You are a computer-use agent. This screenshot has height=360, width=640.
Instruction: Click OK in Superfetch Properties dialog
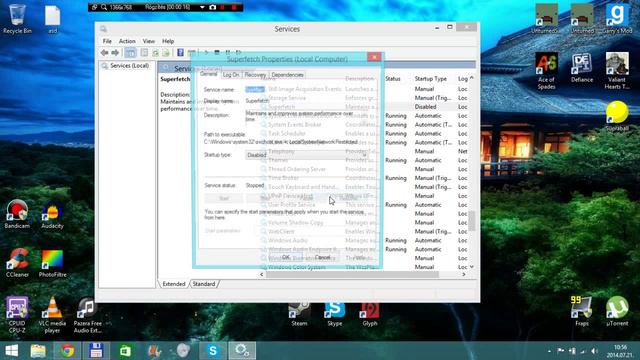[285, 257]
